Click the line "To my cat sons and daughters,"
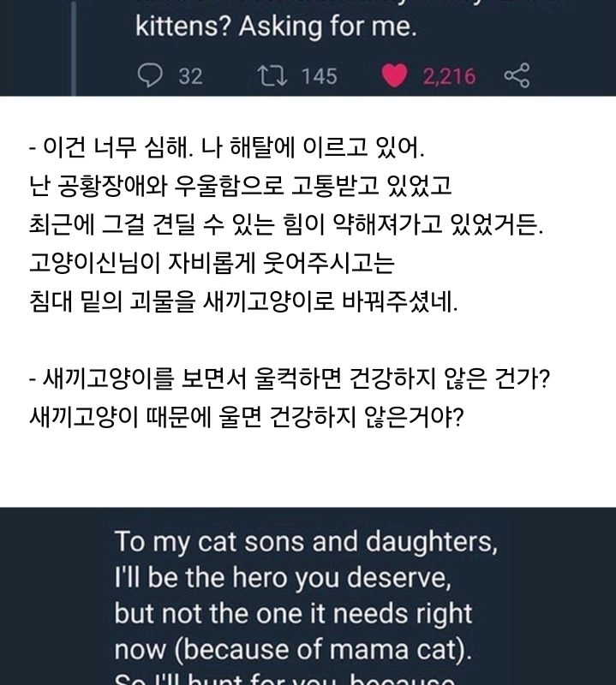Screen dimensions: 616x685 [306, 542]
